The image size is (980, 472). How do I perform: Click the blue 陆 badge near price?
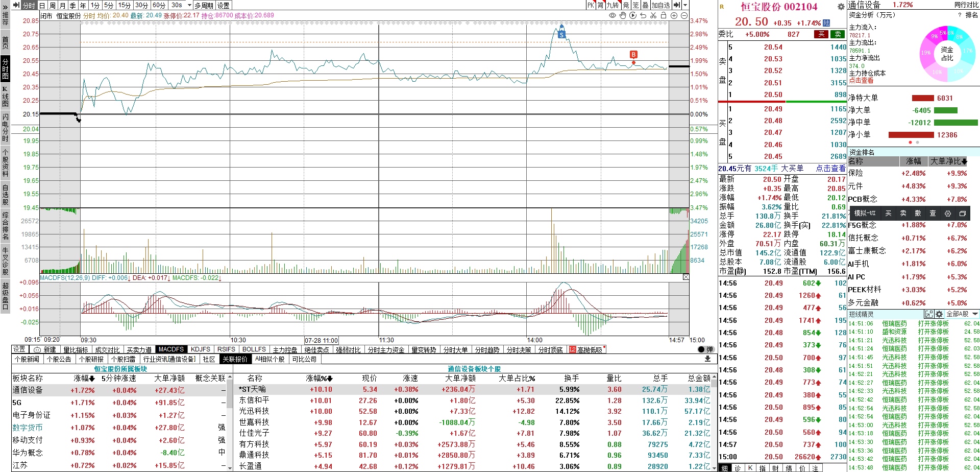click(826, 23)
